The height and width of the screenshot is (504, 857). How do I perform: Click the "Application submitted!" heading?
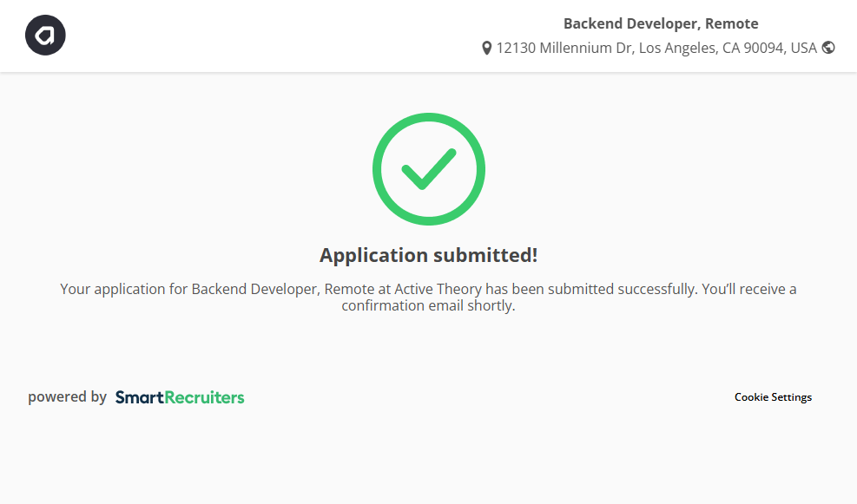tap(428, 255)
